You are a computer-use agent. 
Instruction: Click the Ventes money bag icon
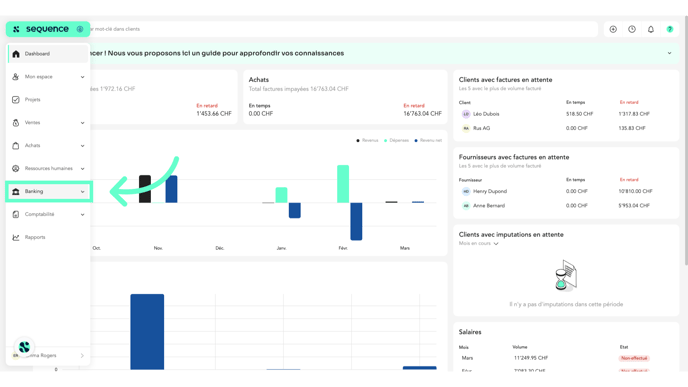(x=16, y=122)
